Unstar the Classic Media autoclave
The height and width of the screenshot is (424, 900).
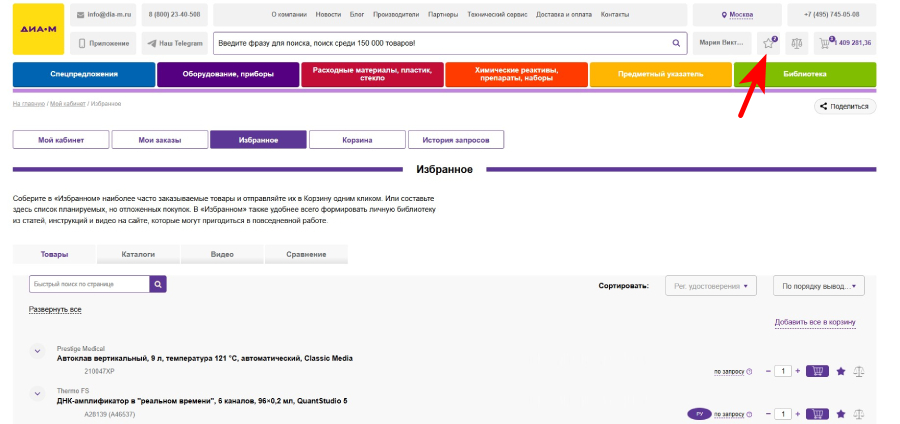click(x=841, y=371)
